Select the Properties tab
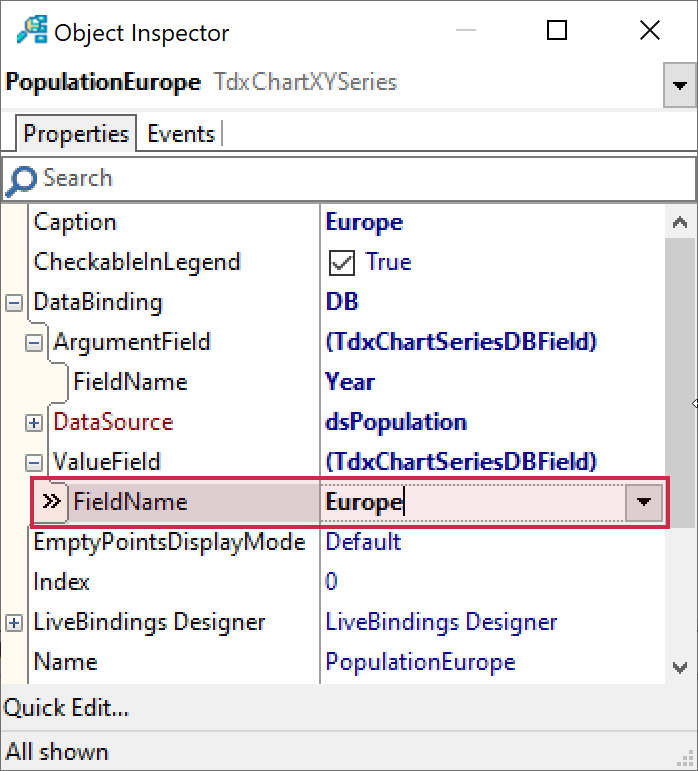Image resolution: width=698 pixels, height=771 pixels. [x=76, y=134]
